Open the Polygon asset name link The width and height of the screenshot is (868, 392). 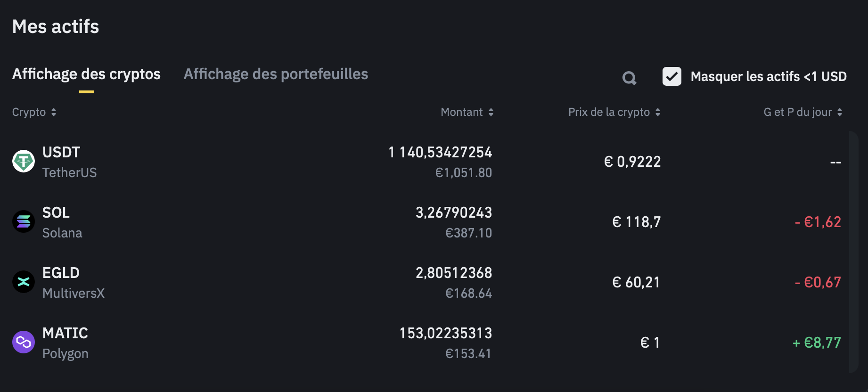point(66,354)
